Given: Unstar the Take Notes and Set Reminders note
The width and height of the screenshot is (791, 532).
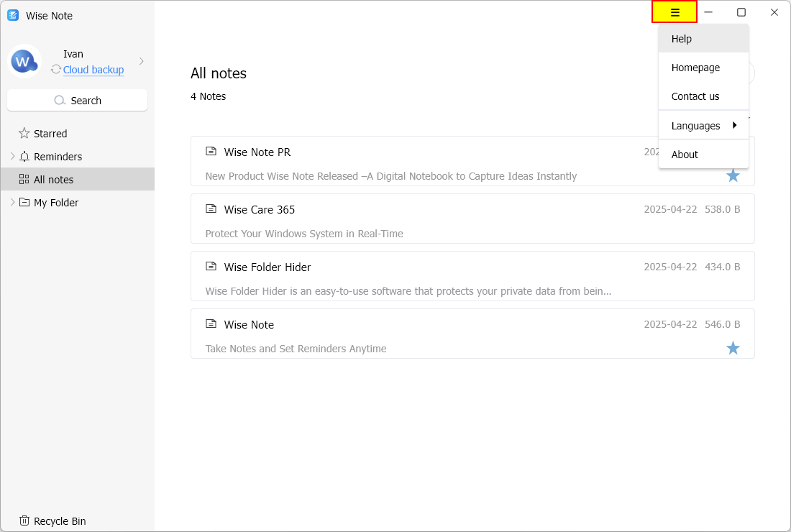Looking at the screenshot, I should 733,348.
